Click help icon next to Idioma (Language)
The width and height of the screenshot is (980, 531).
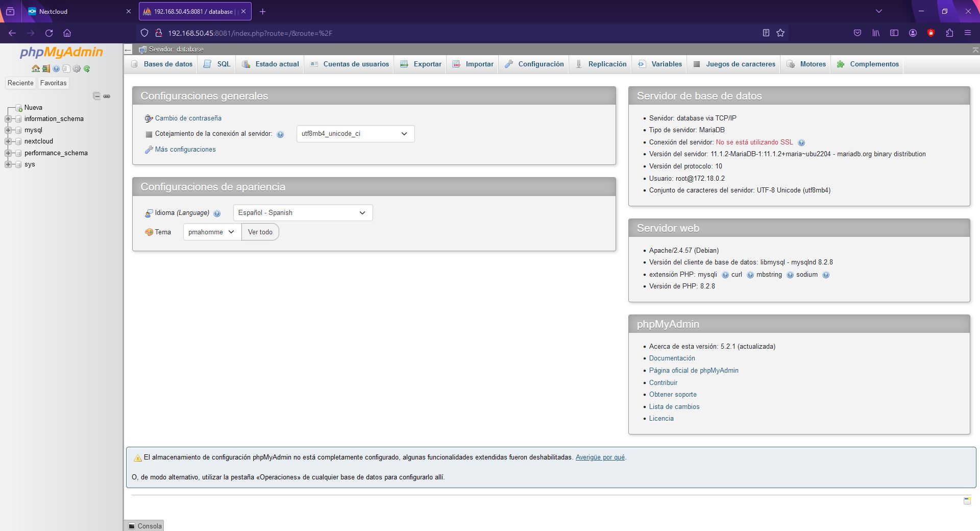[217, 213]
